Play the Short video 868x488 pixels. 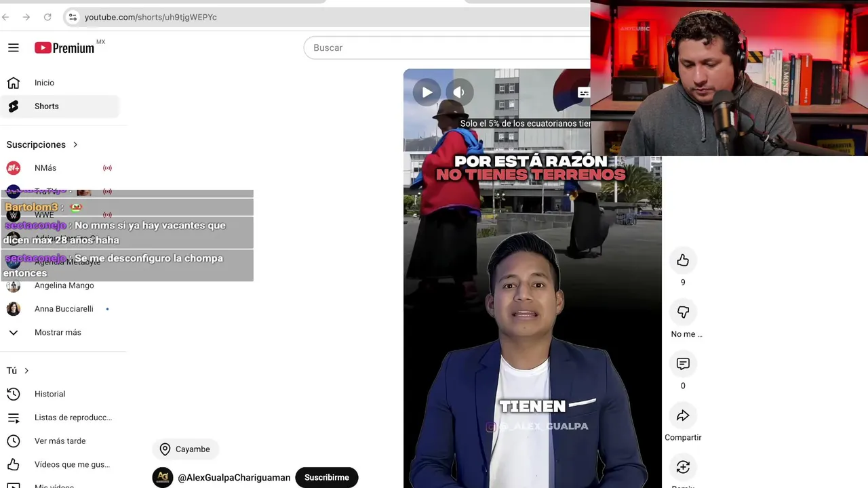pyautogui.click(x=427, y=92)
